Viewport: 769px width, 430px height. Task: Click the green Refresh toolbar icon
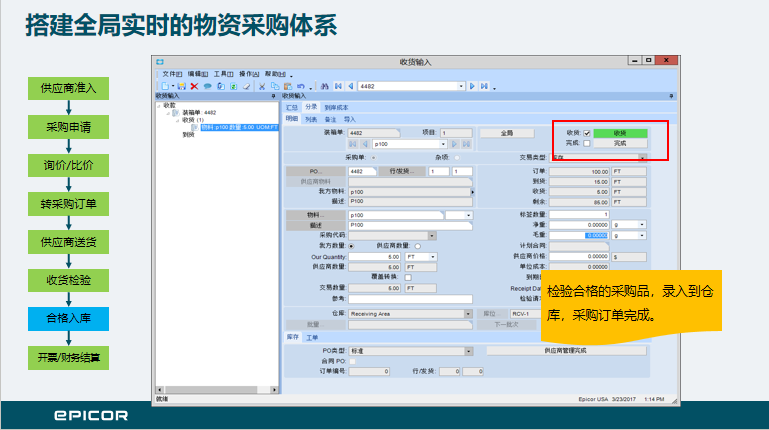pyautogui.click(x=234, y=86)
